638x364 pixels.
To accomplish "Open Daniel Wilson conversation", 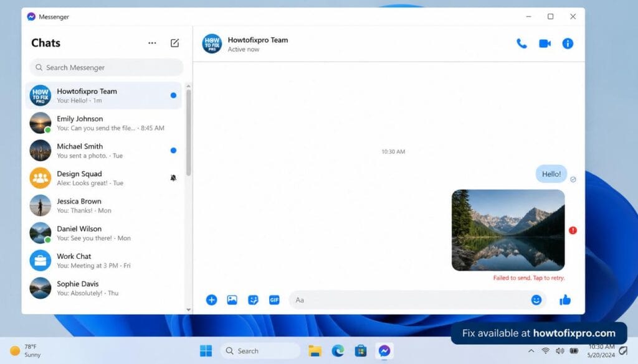I will pyautogui.click(x=104, y=233).
